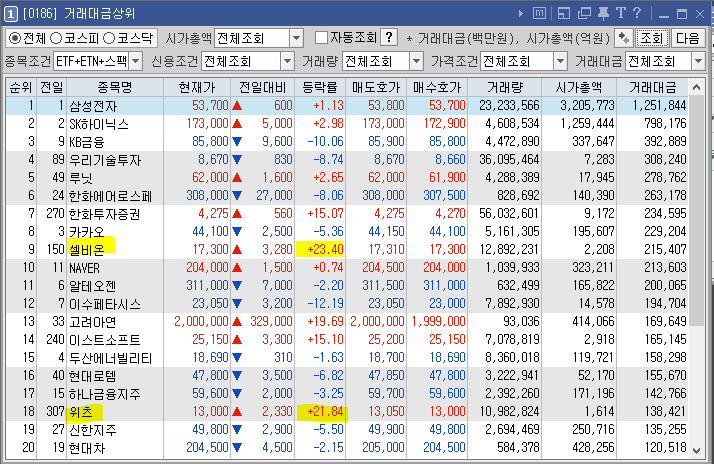714x464 pixels.
Task: Click the 현재가 column header
Action: 197,87
